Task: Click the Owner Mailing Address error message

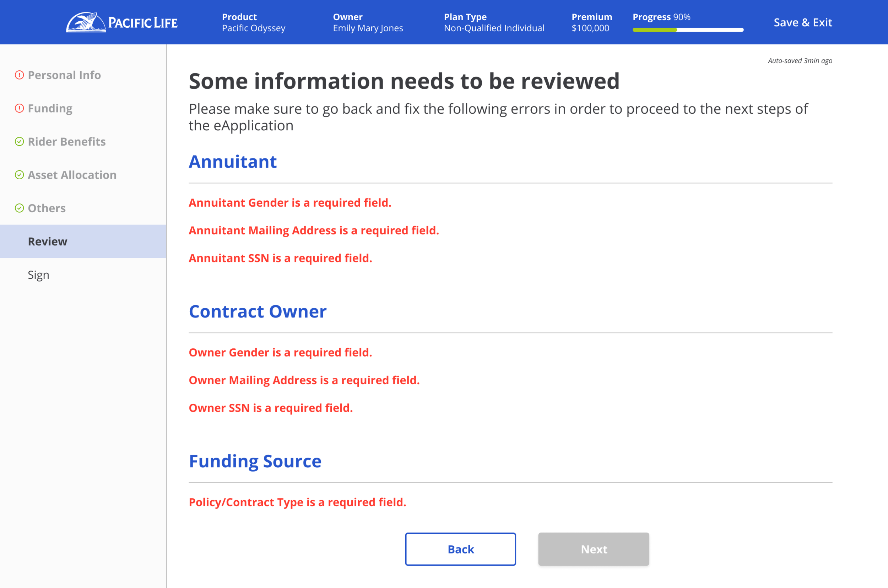Action: tap(304, 380)
